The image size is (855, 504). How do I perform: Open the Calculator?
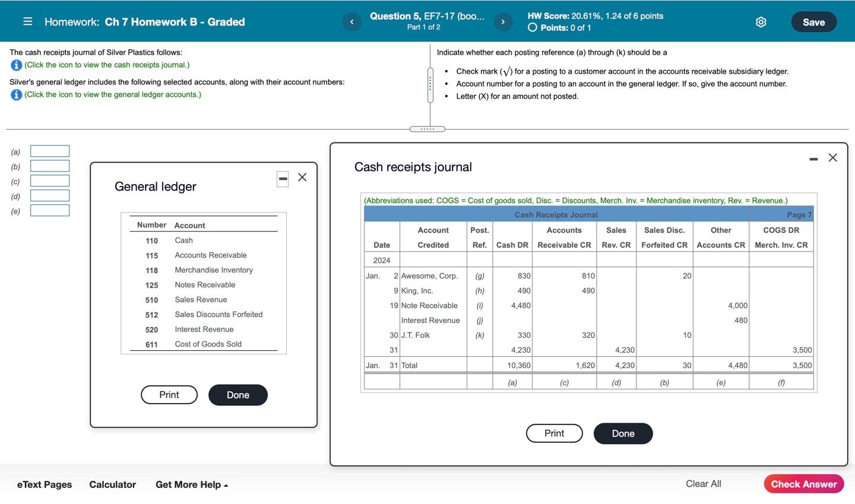[113, 484]
